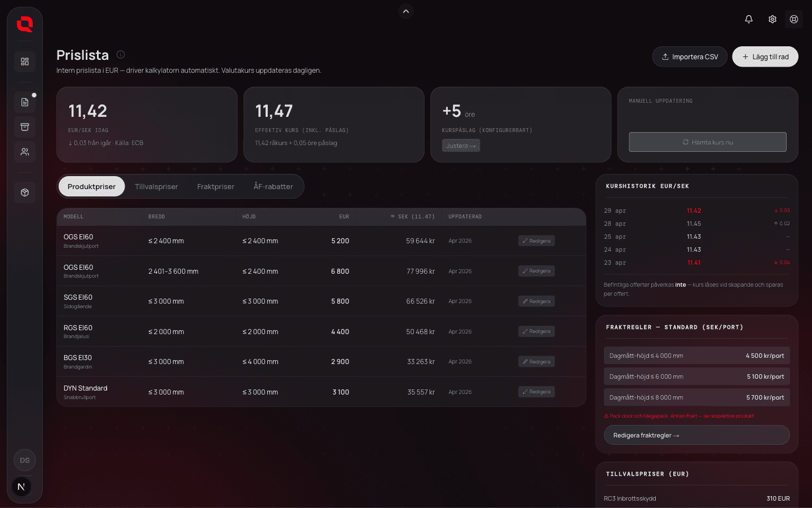Viewport: 812px width, 508px height.
Task: Click Lägg till rad button
Action: point(765,56)
